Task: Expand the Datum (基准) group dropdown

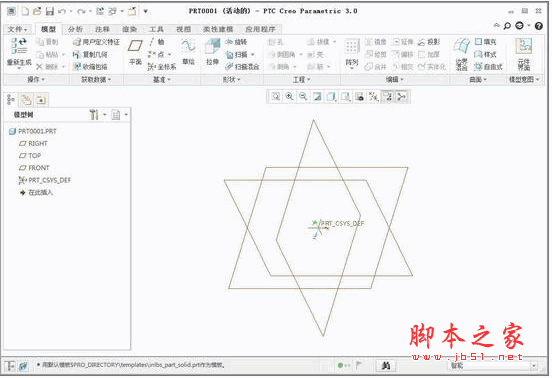Action: (162, 80)
